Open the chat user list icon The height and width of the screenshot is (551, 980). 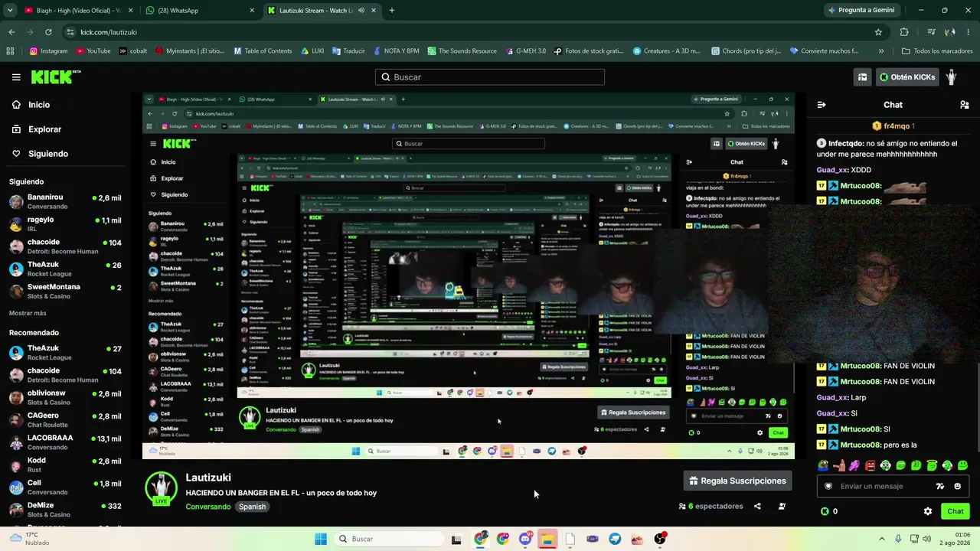pos(964,105)
